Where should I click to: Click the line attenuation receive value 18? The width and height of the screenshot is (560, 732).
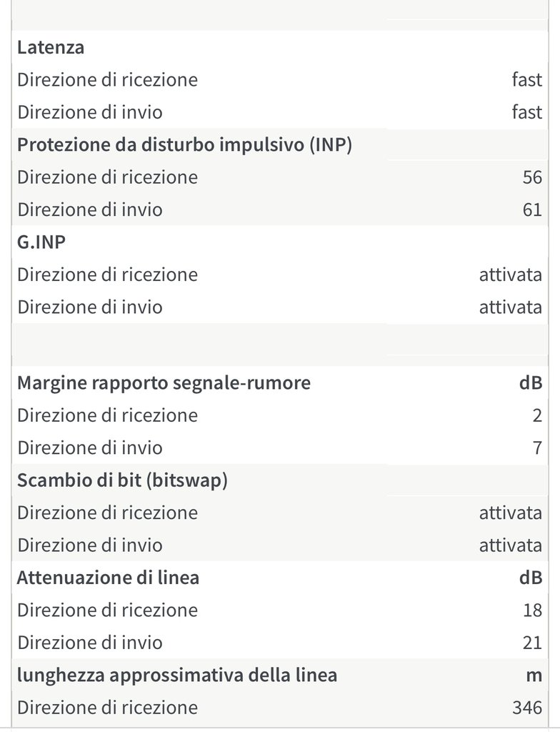531,610
